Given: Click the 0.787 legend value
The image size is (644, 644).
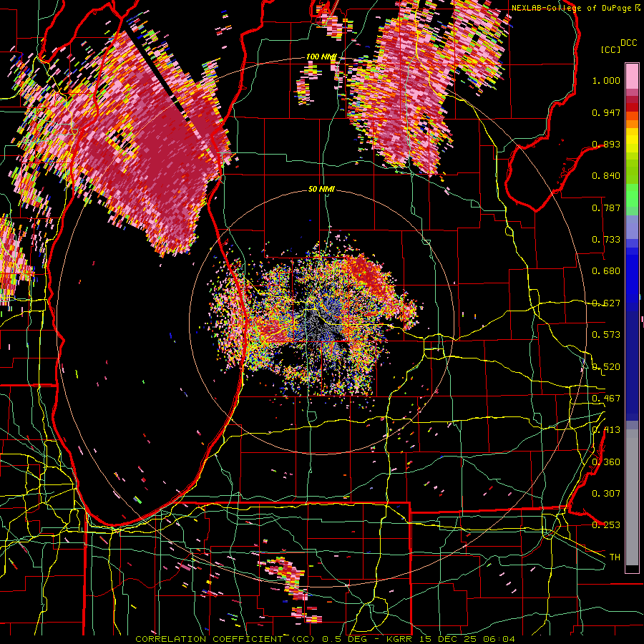Looking at the screenshot, I should (x=606, y=208).
